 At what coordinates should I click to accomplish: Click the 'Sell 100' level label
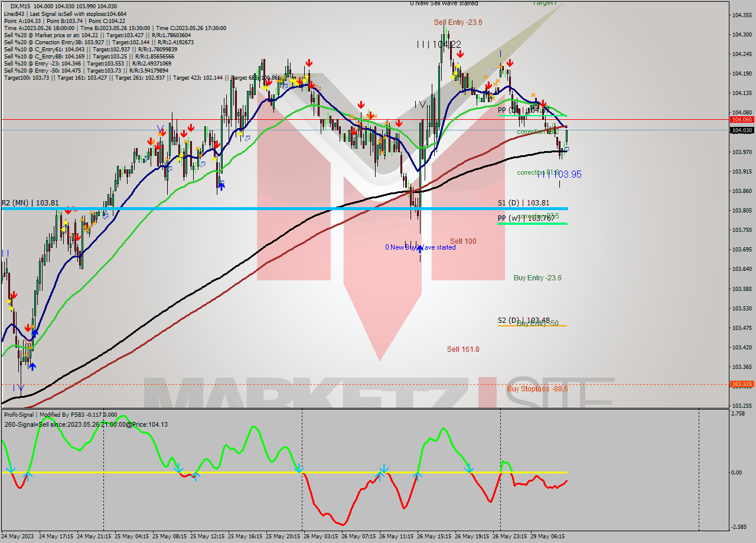(x=463, y=241)
